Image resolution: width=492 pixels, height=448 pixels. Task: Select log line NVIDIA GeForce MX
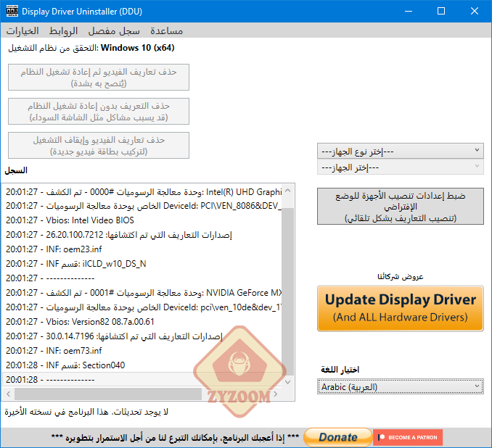[x=142, y=293]
